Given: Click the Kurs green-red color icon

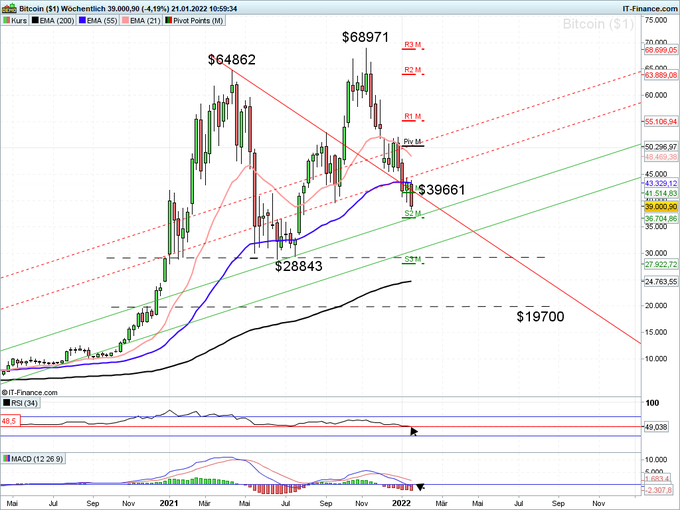Looking at the screenshot, I should tap(6, 20).
